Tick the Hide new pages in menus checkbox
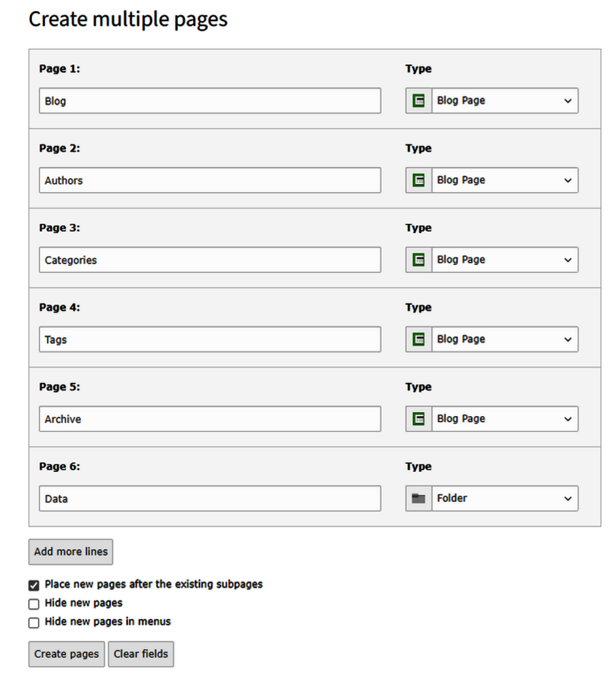The height and width of the screenshot is (681, 616). pyautogui.click(x=34, y=622)
